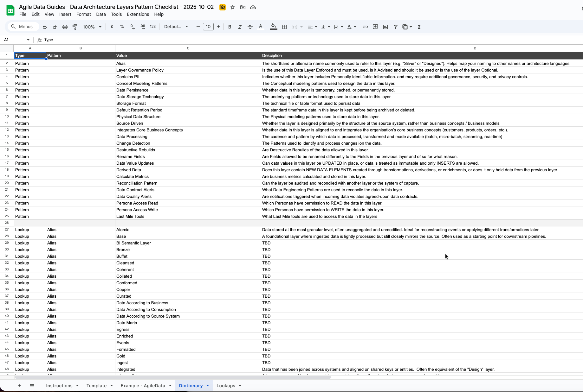Viewport: 583px width, 392px height.
Task: Open font family dropdown Defaul...
Action: (x=176, y=27)
